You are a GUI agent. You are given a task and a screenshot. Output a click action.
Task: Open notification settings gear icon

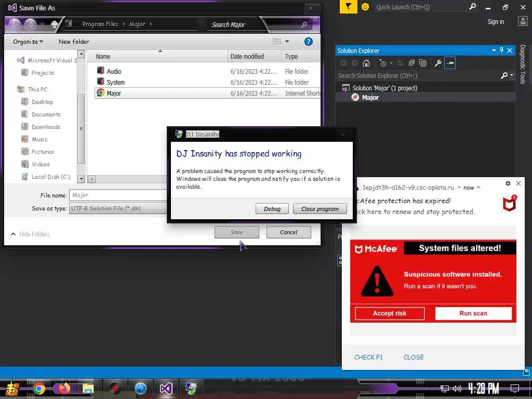coord(508,183)
